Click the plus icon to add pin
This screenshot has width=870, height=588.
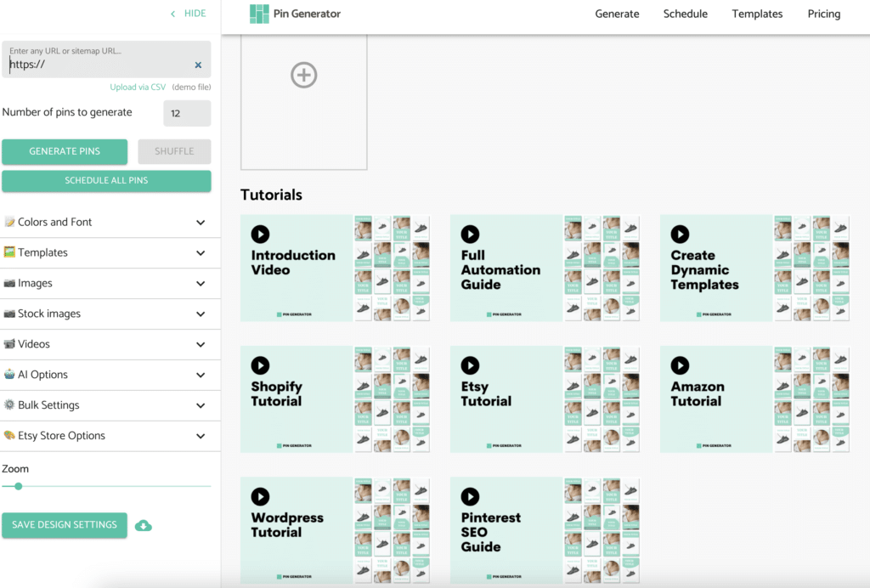tap(303, 76)
